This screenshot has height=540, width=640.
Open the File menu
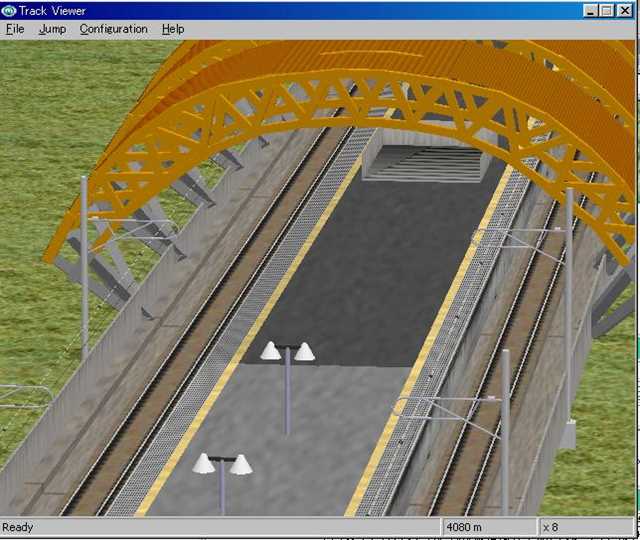click(x=14, y=29)
